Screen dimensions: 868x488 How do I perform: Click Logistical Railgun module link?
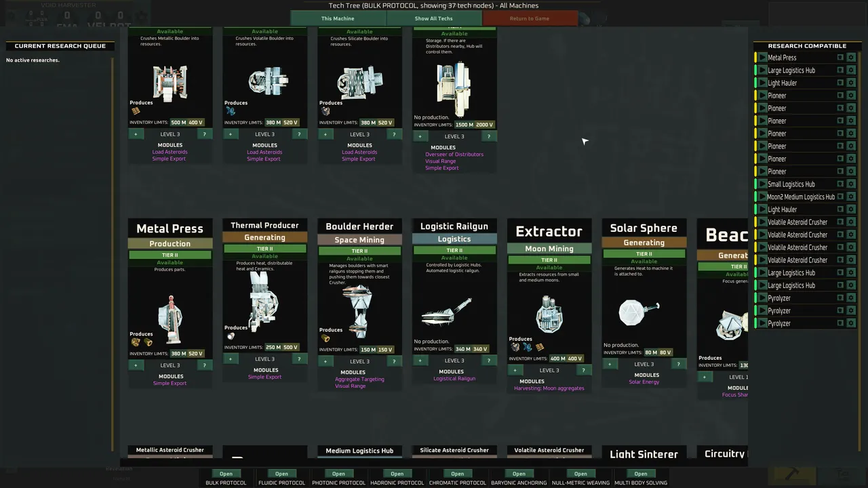454,379
